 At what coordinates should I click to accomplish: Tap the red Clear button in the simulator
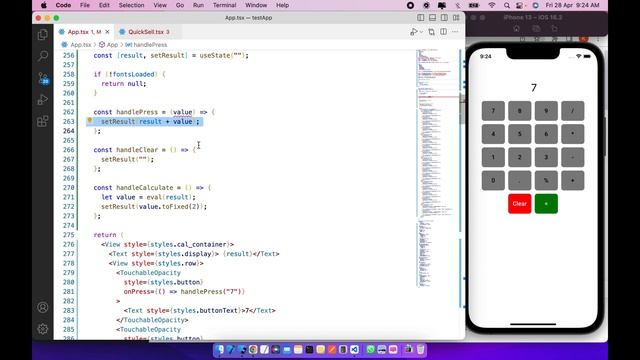pyautogui.click(x=520, y=204)
